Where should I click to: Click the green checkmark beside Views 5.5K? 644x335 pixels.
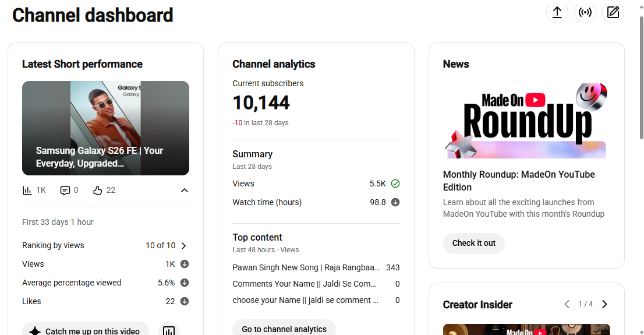click(x=395, y=184)
